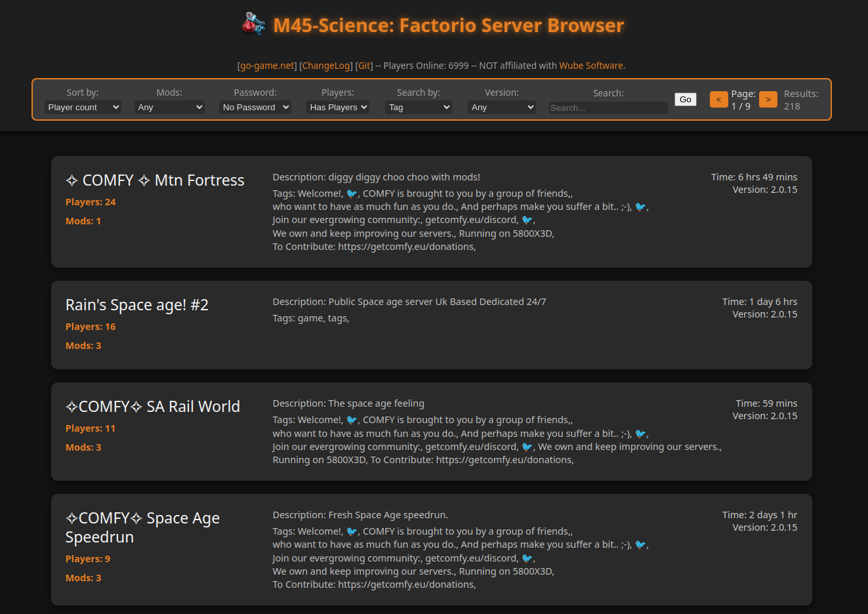Viewport: 868px width, 614px height.
Task: Open the go-game.net link
Action: (x=267, y=66)
